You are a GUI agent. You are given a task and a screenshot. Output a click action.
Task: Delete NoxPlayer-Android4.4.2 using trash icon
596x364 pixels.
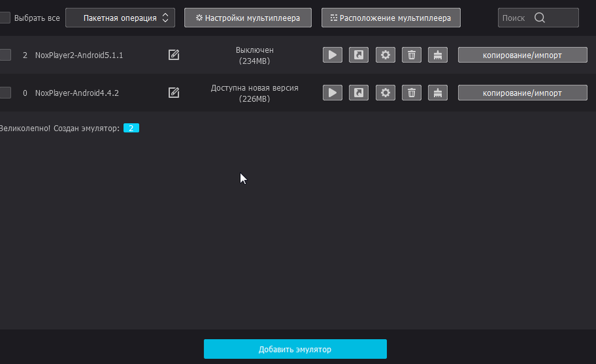coord(412,93)
